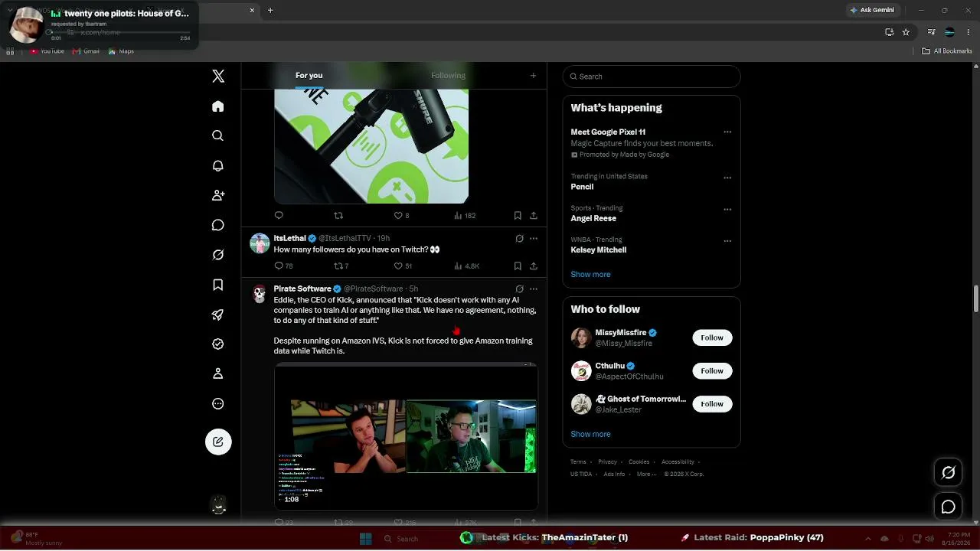Switch to the For you tab

(x=309, y=76)
